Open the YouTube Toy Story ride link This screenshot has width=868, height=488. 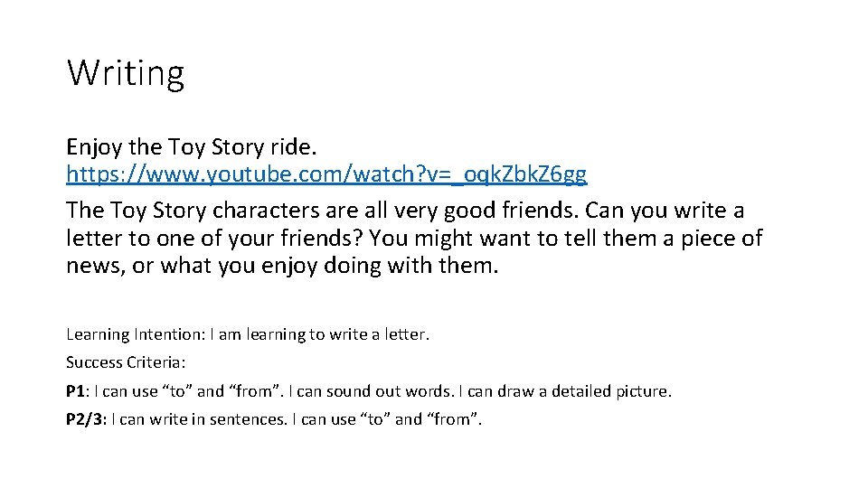325,173
